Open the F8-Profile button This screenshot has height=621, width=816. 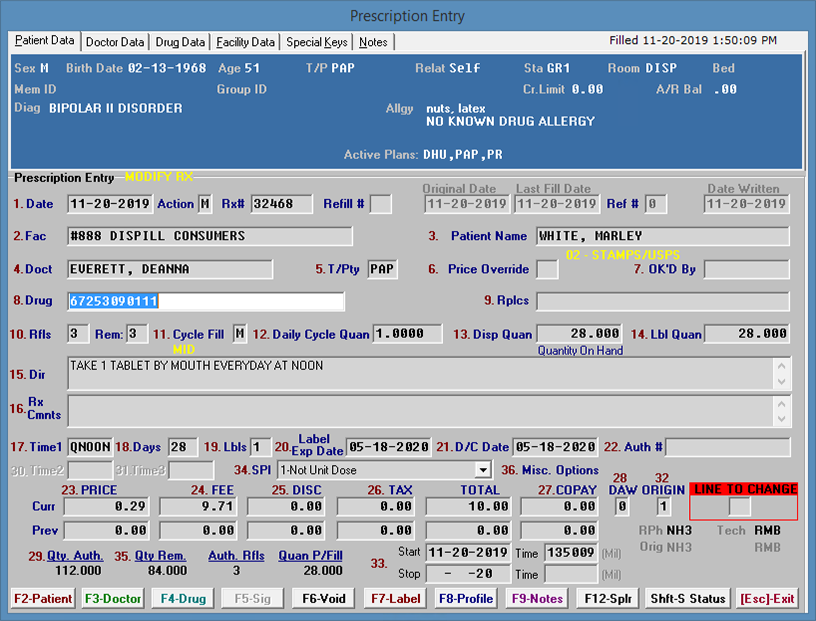(x=467, y=598)
